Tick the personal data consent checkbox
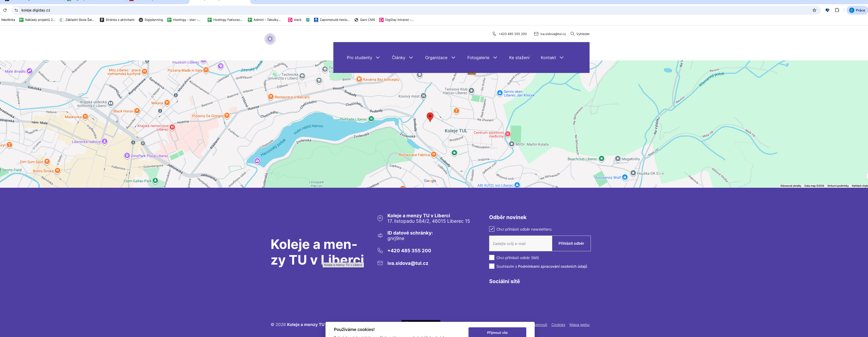The width and height of the screenshot is (868, 337). (x=492, y=266)
